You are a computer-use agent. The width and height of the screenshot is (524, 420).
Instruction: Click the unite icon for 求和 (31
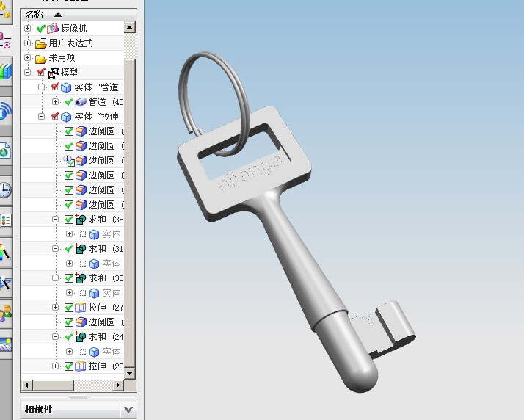[81, 249]
